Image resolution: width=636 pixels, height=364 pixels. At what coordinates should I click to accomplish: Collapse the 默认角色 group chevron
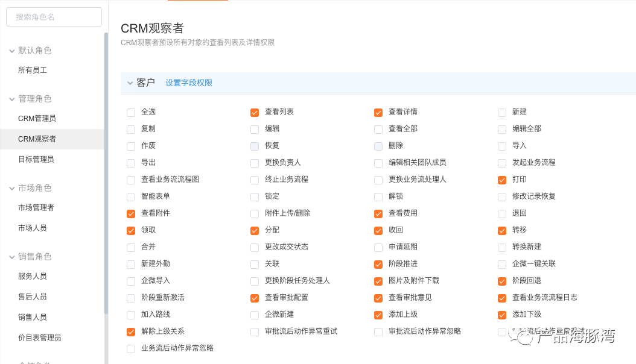(x=11, y=51)
